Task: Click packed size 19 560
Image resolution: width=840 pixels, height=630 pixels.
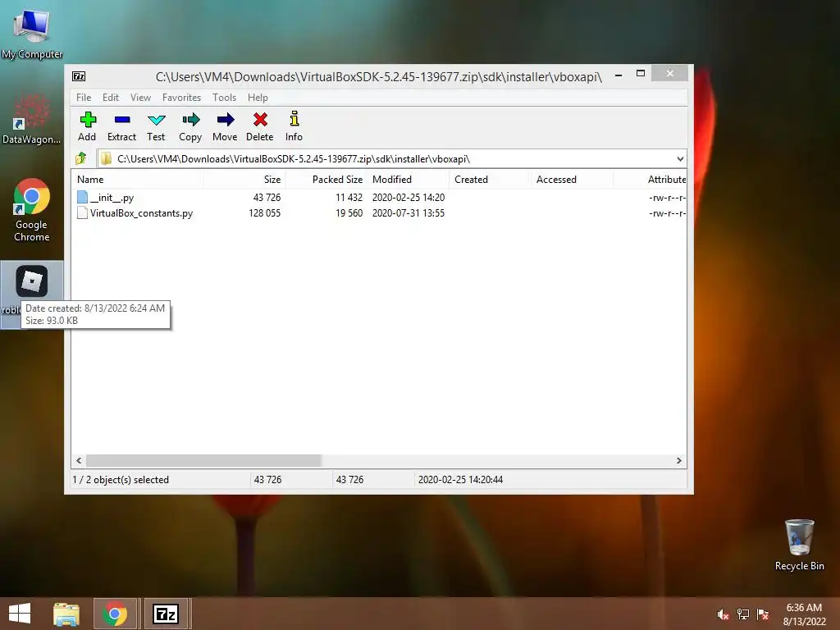Action: tap(349, 213)
